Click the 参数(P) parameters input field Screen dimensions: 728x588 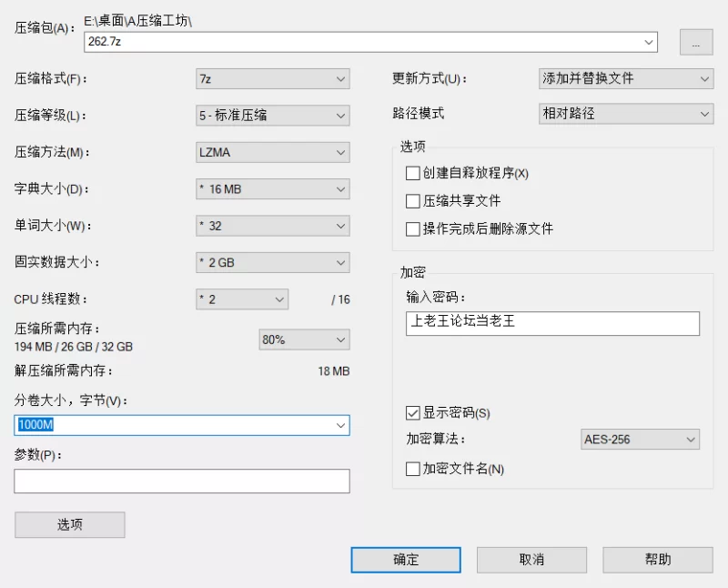pyautogui.click(x=181, y=482)
